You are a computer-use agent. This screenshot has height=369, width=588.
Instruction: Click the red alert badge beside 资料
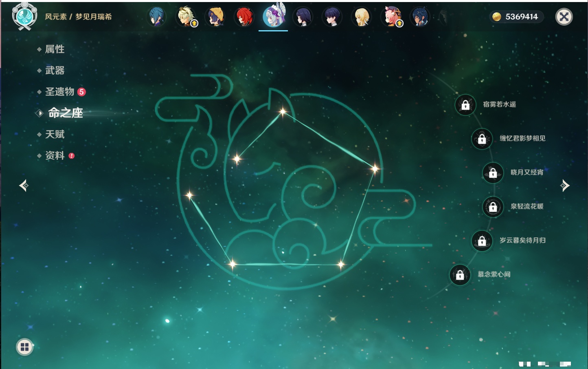click(72, 155)
